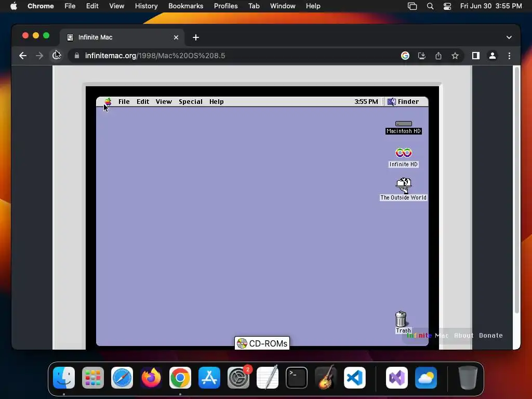Open a new Chrome tab

(196, 37)
